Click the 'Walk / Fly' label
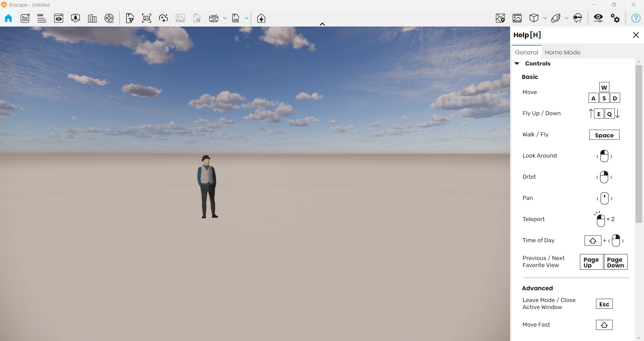 (x=535, y=134)
